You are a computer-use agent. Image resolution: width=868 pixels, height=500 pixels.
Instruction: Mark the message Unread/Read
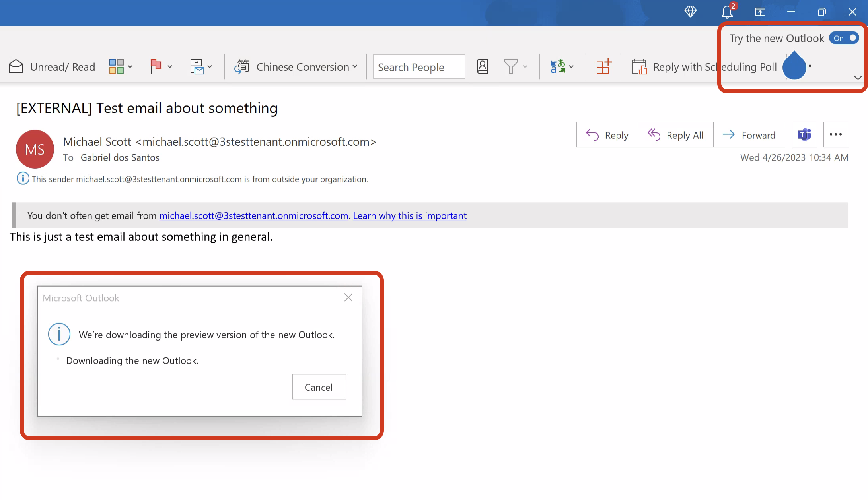(52, 66)
